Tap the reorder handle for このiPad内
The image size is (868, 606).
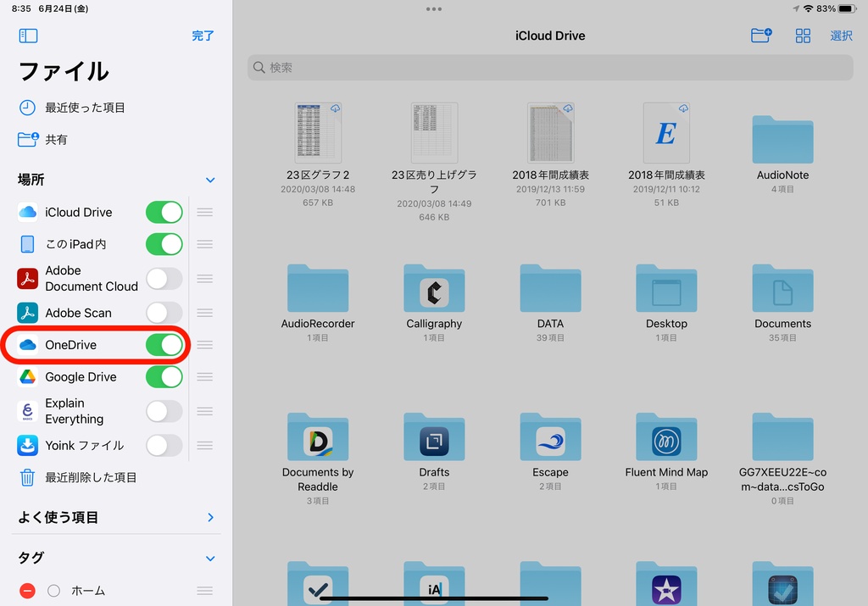tap(205, 244)
